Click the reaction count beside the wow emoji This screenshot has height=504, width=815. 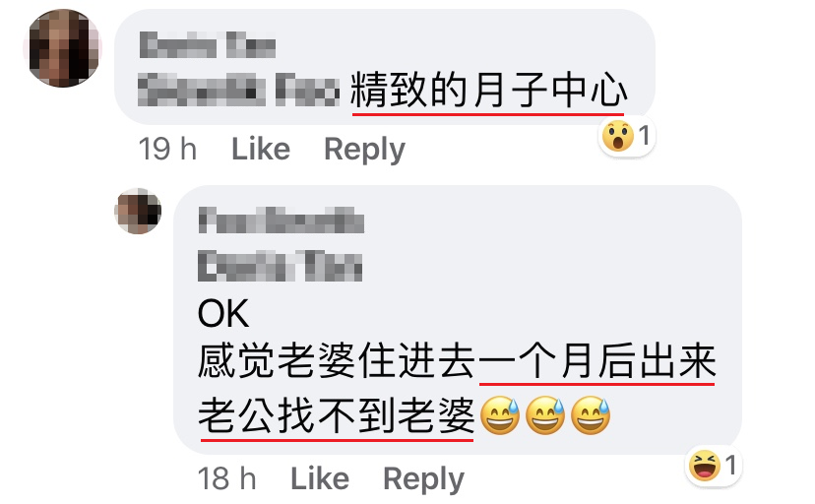tap(644, 136)
